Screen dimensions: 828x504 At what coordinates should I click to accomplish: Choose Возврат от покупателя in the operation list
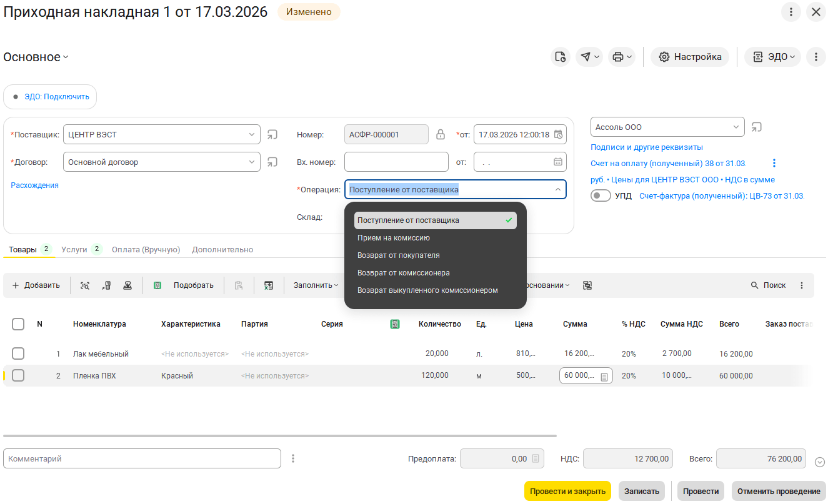pos(399,255)
